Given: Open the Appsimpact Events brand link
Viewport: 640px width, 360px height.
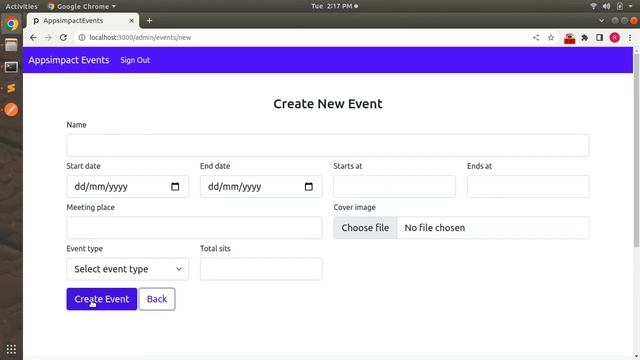Looking at the screenshot, I should tap(69, 60).
